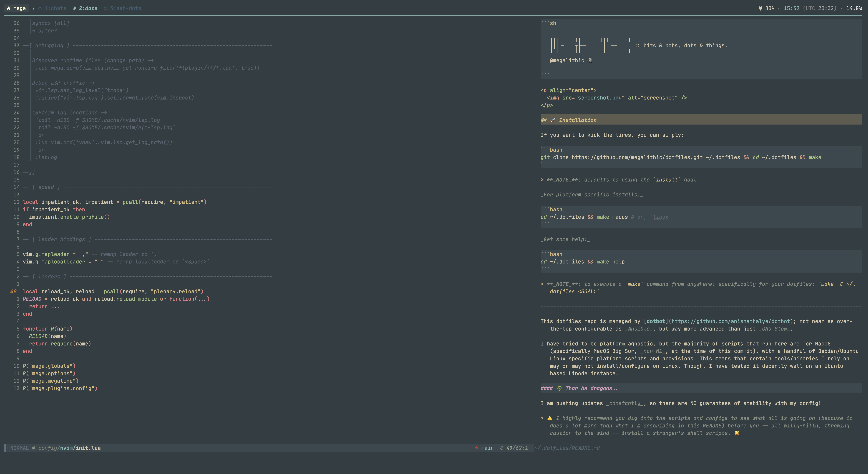868x474 pixels.
Task: Click the dragon emoji in Thar be dragons heading
Action: (559, 388)
